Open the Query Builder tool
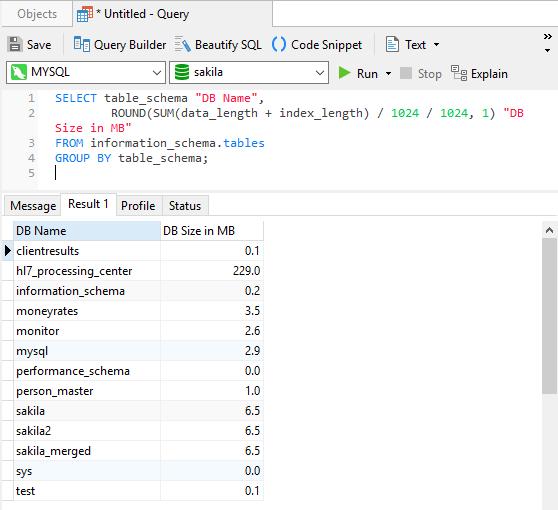The image size is (558, 510). coord(120,44)
